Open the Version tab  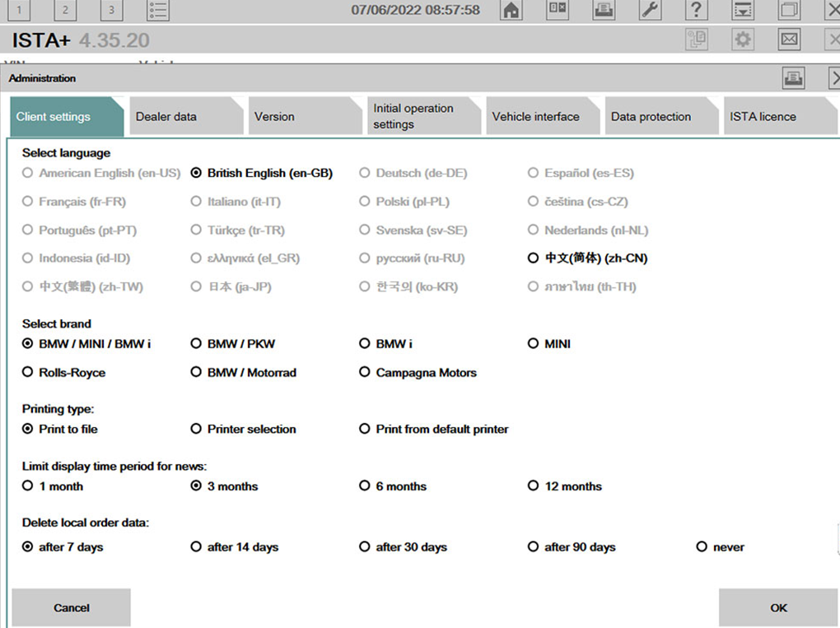[306, 116]
